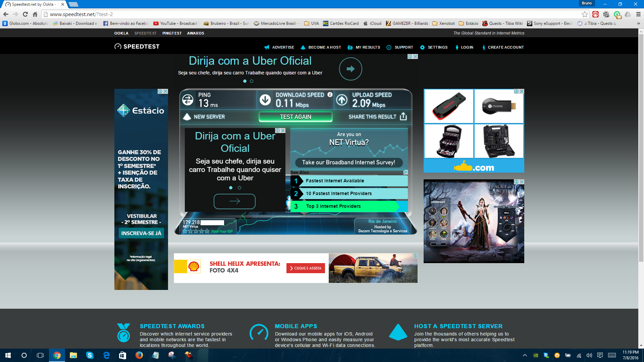Viewport: 644px width, 362px height.
Task: Open File Explorer from taskbar
Action: click(73, 355)
